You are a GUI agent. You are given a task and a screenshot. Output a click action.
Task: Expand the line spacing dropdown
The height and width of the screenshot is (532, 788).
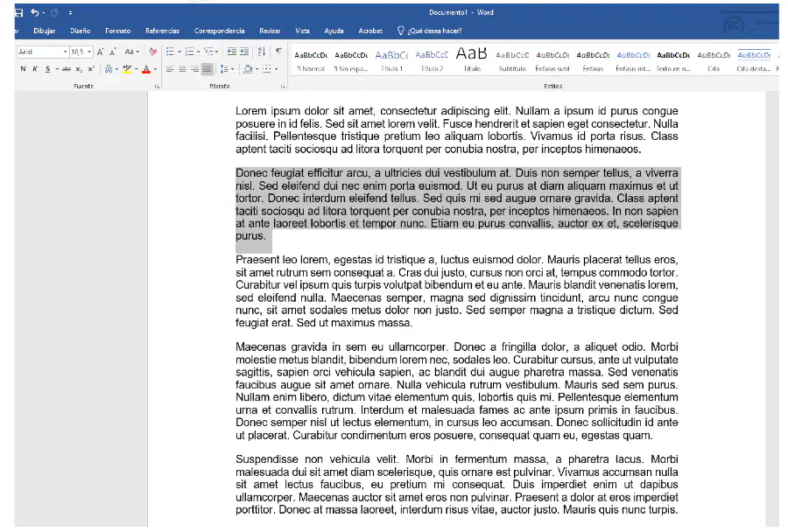[232, 69]
